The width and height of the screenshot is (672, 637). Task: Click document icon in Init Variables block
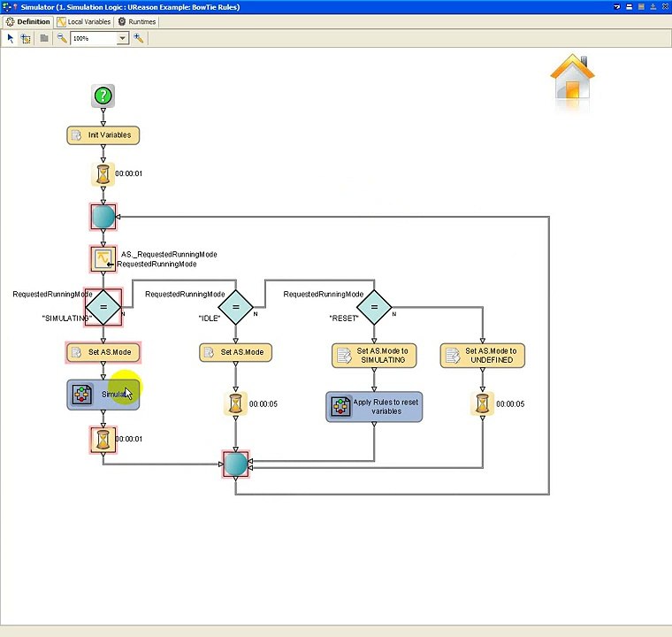tap(76, 135)
